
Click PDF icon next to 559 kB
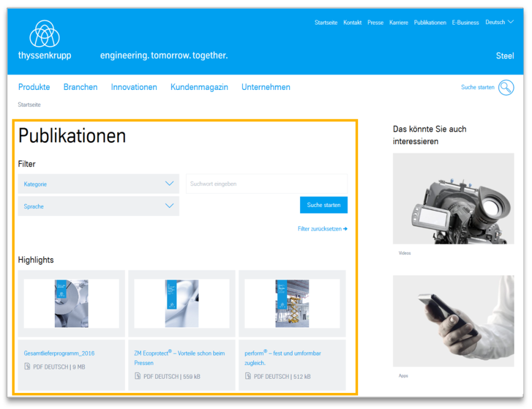137,376
